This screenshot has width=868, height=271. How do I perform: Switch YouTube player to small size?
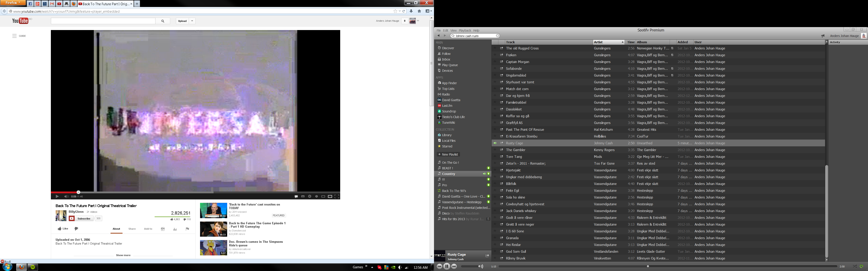[323, 197]
